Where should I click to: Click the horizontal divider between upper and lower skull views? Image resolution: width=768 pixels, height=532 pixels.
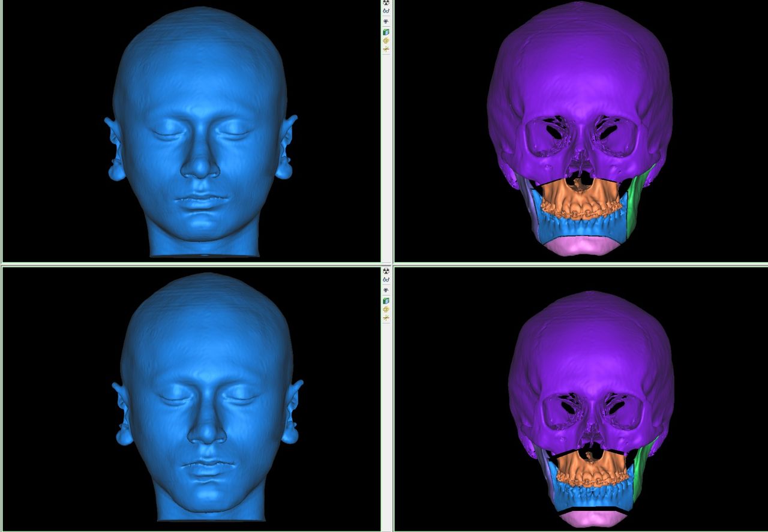(x=579, y=264)
